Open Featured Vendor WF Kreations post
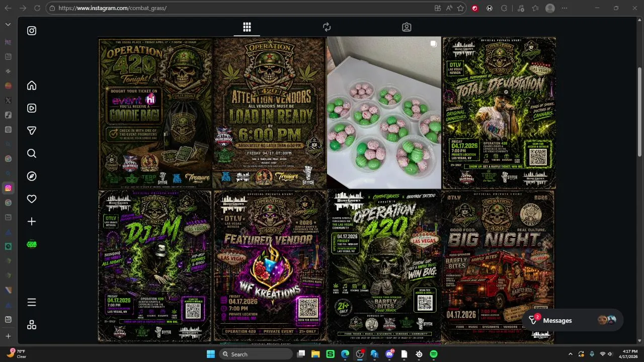This screenshot has height=362, width=644. pos(270,265)
